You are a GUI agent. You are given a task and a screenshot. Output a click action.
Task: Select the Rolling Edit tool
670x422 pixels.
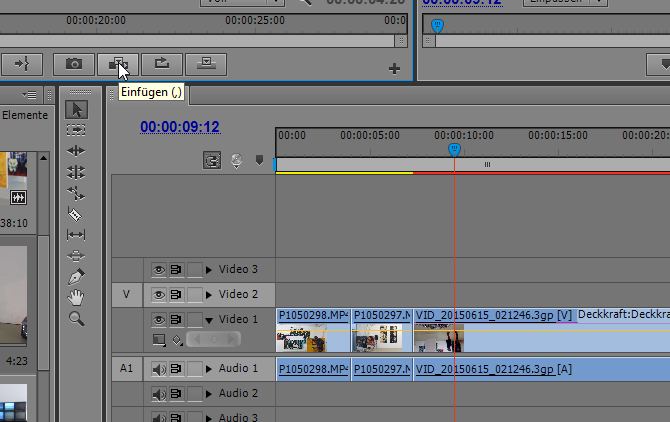76,172
